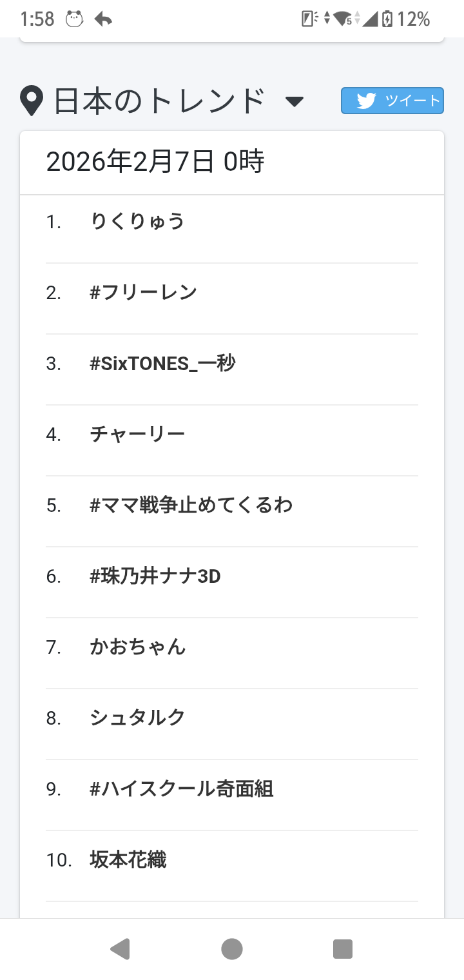Expand the 日本のトレンド region dropdown arrow
This screenshot has width=464, height=980.
(x=295, y=102)
